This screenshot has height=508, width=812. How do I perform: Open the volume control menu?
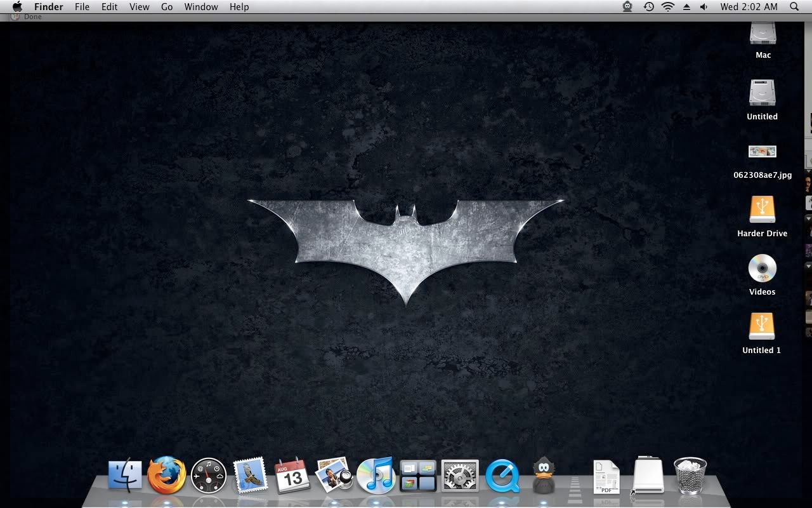[x=704, y=7]
